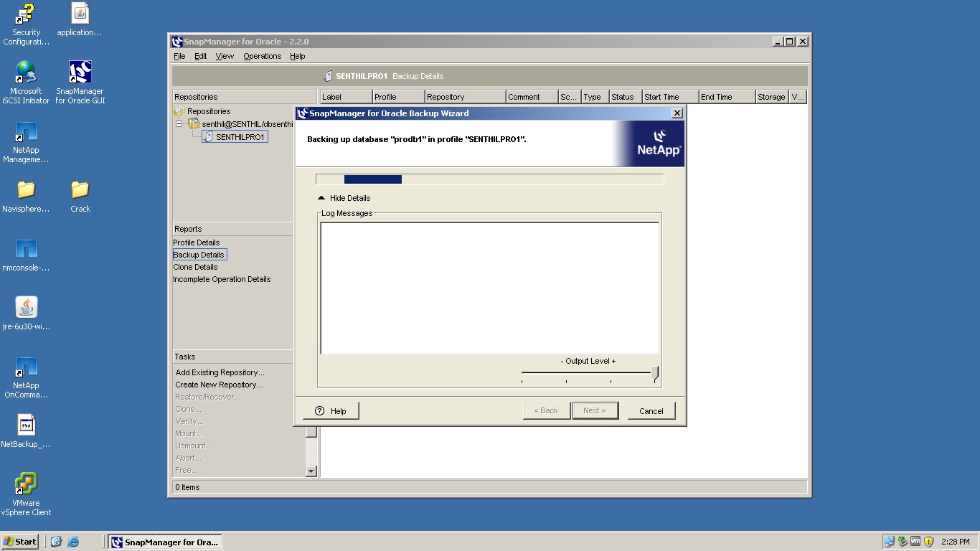
Task: Click quick launch desktop icon in taskbar
Action: (x=56, y=542)
